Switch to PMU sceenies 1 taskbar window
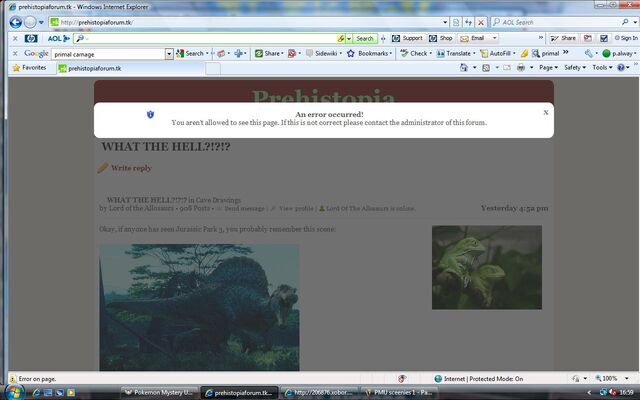640x400 pixels. click(x=399, y=393)
